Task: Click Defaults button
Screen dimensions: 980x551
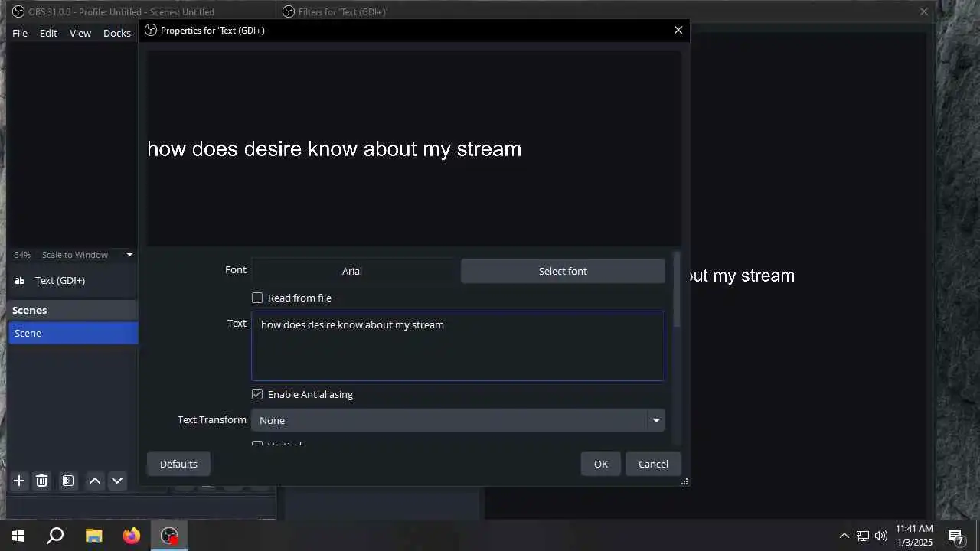Action: [178, 464]
